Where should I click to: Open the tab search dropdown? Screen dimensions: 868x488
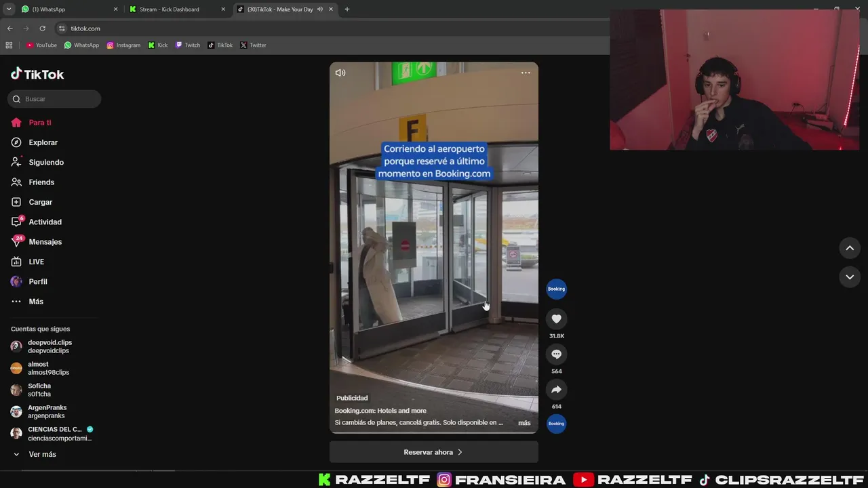[9, 9]
